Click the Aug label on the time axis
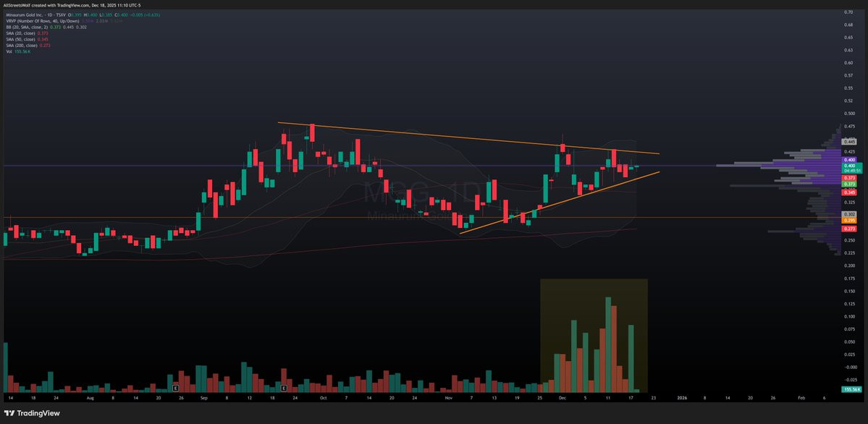The image size is (868, 424). 90,397
